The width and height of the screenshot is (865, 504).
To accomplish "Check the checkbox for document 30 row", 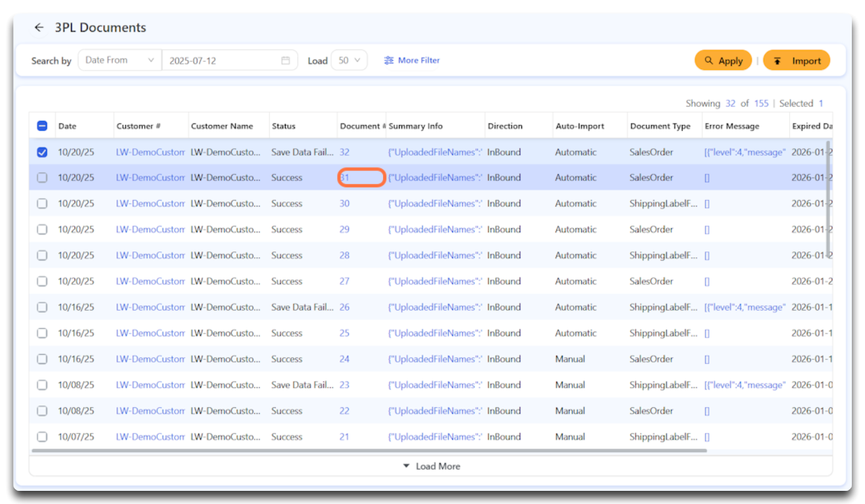I will 42,204.
